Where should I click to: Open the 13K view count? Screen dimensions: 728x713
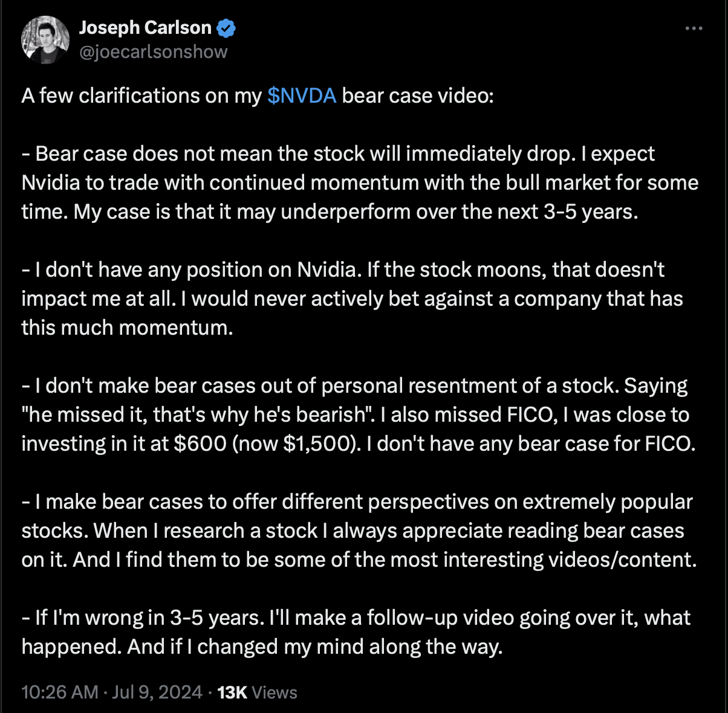coord(232,692)
